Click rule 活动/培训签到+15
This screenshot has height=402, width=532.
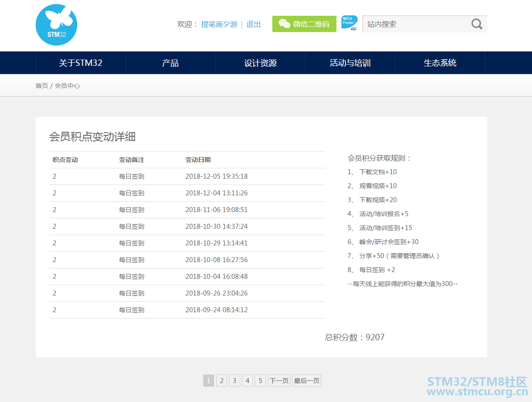(386, 228)
